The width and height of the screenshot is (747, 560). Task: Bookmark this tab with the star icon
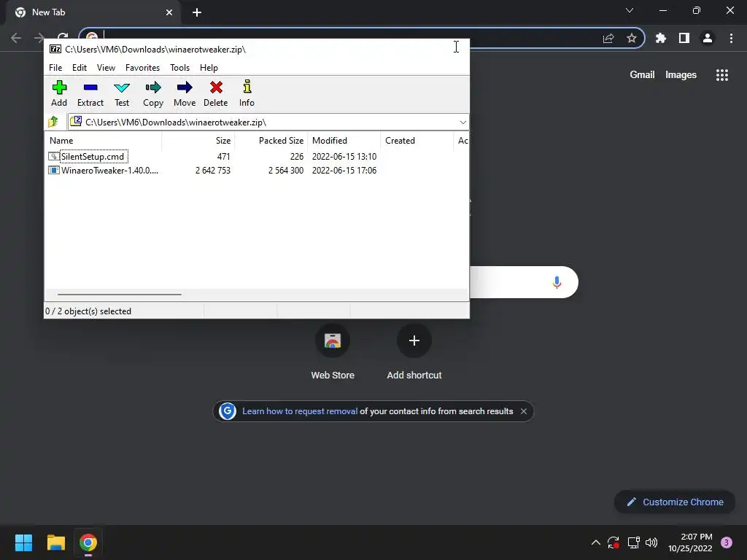point(632,38)
